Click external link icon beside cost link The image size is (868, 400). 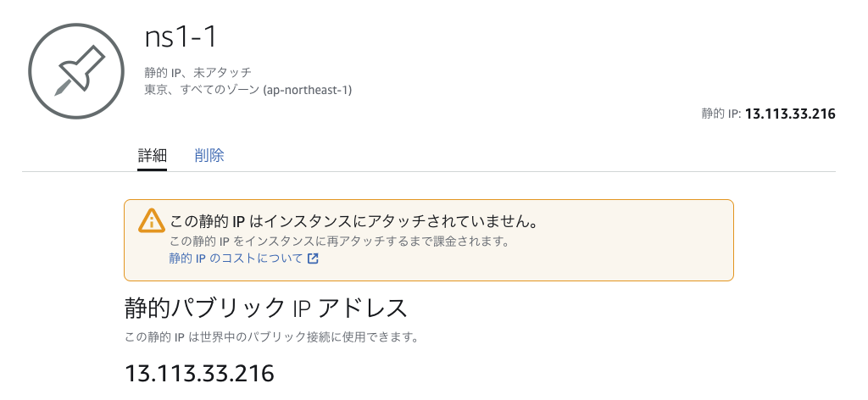click(x=313, y=258)
